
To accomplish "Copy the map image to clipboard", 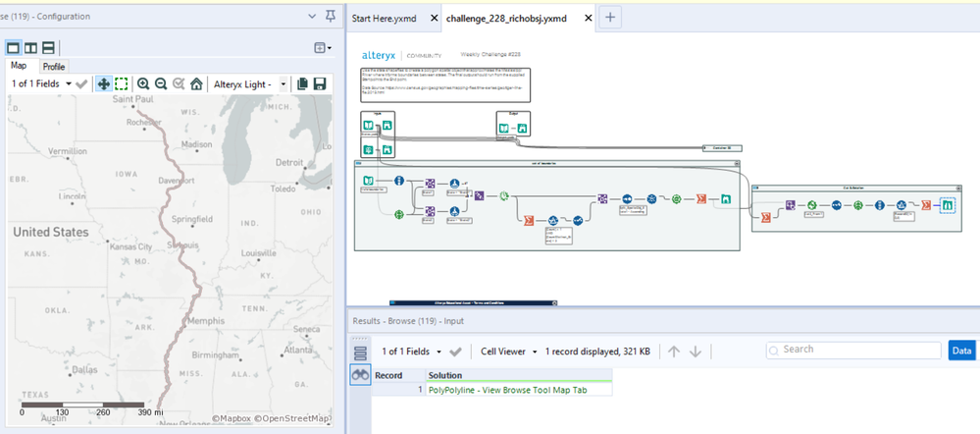I will pos(302,83).
